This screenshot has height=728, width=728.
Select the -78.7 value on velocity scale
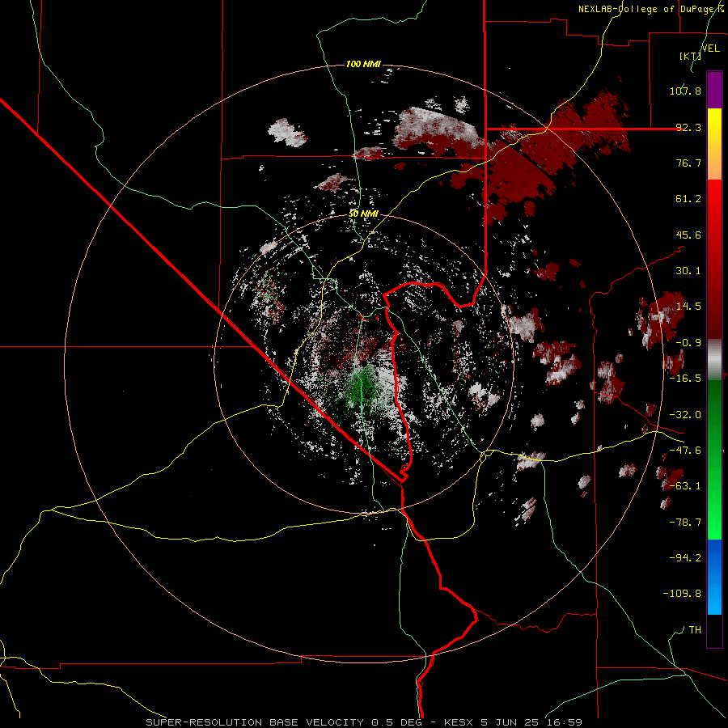[685, 523]
